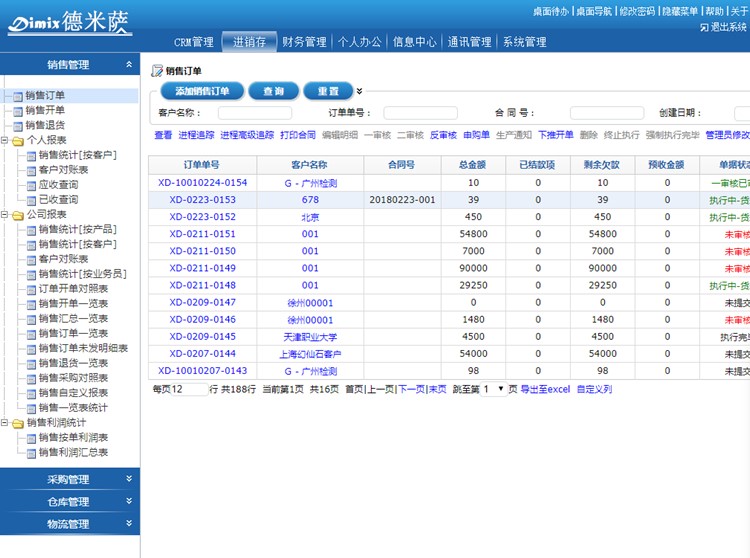Click the 销售订单 page title icon
The height and width of the screenshot is (558, 750).
[x=156, y=71]
